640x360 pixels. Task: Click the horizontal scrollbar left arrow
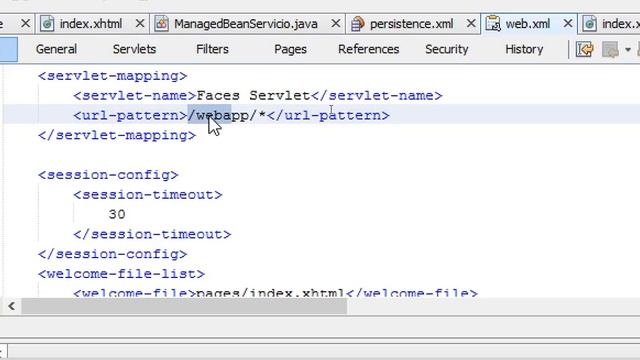coord(11,306)
